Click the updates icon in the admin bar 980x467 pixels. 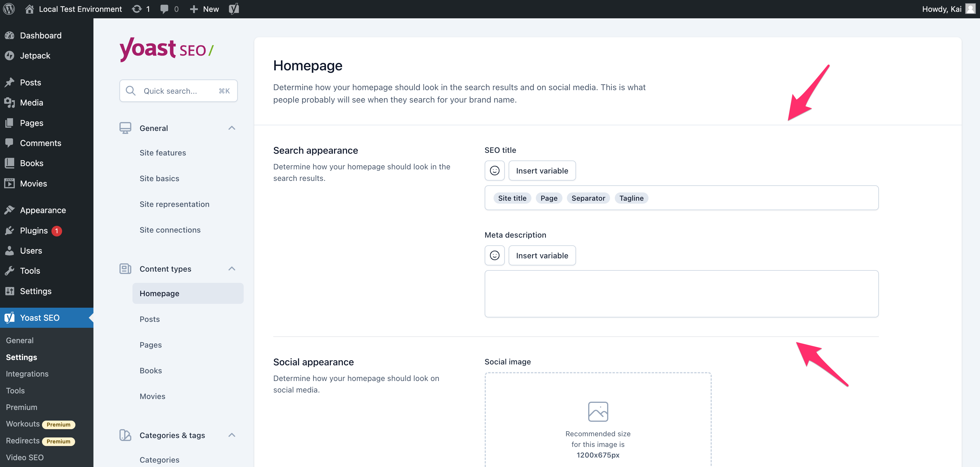[137, 8]
